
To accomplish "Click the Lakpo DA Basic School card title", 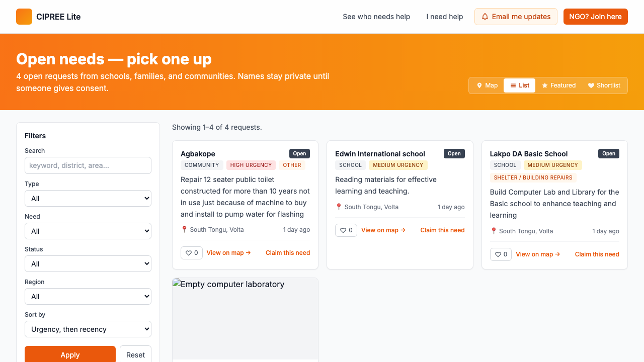I will click(x=529, y=154).
